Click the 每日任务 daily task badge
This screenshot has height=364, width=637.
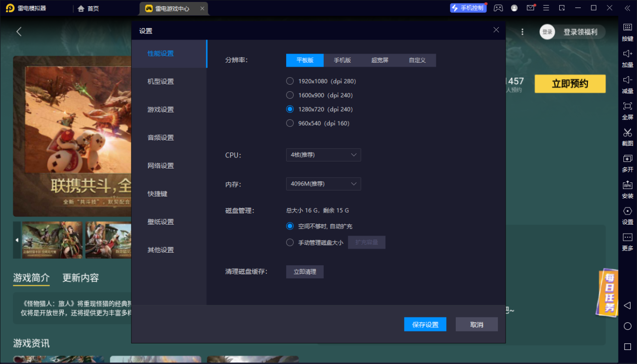(607, 293)
